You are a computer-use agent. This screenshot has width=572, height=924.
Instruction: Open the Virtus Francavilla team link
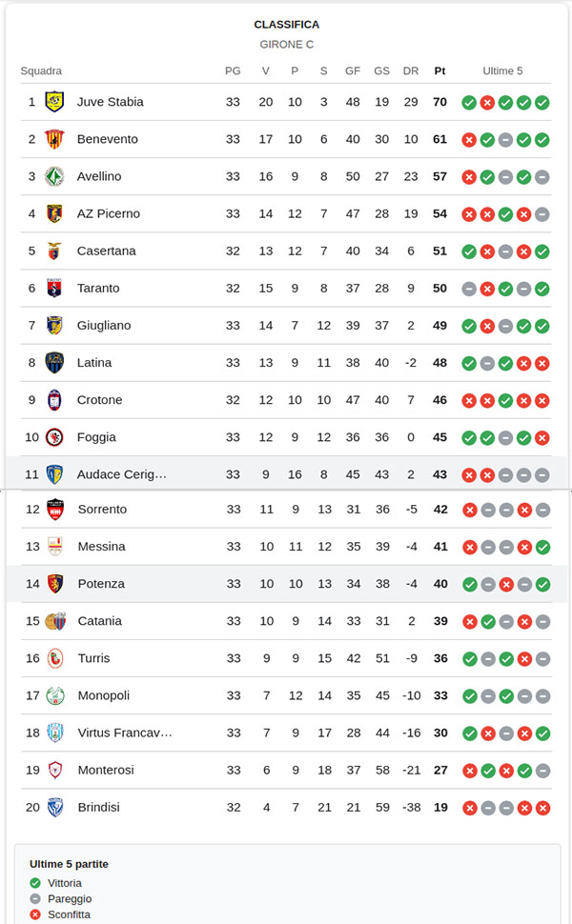[x=124, y=733]
